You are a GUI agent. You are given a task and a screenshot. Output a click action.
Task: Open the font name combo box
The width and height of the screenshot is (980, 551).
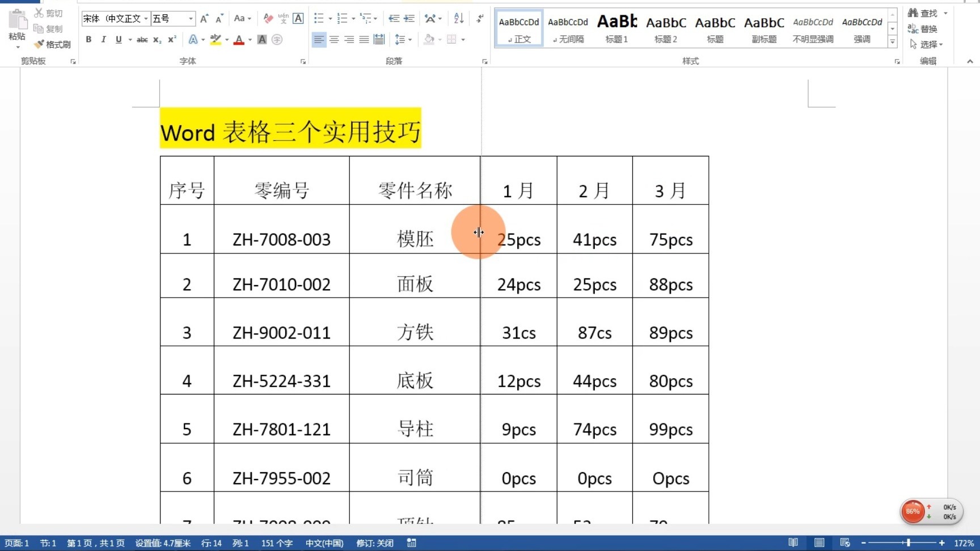pyautogui.click(x=116, y=19)
